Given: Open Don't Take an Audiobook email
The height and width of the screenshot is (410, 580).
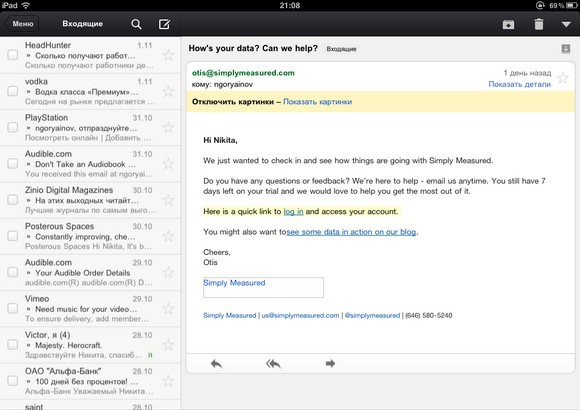Looking at the screenshot, I should pyautogui.click(x=90, y=164).
